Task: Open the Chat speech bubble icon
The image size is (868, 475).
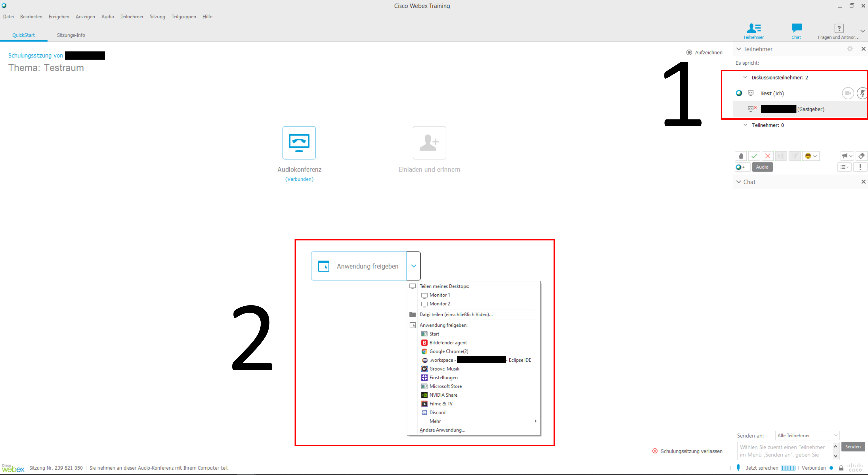Action: click(x=796, y=28)
